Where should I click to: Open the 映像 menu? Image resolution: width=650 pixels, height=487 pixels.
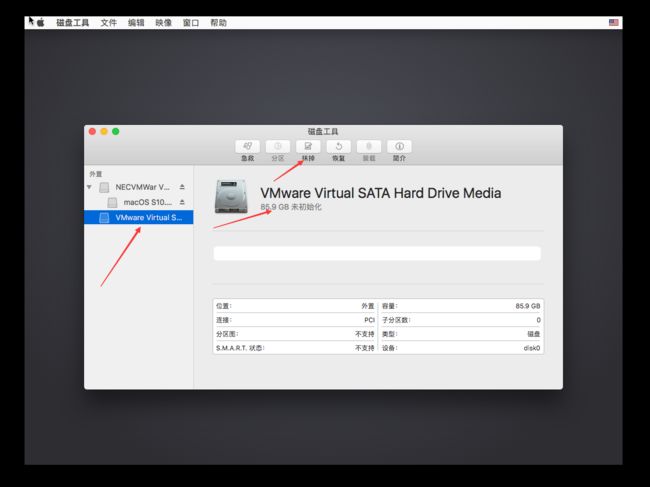click(x=163, y=23)
